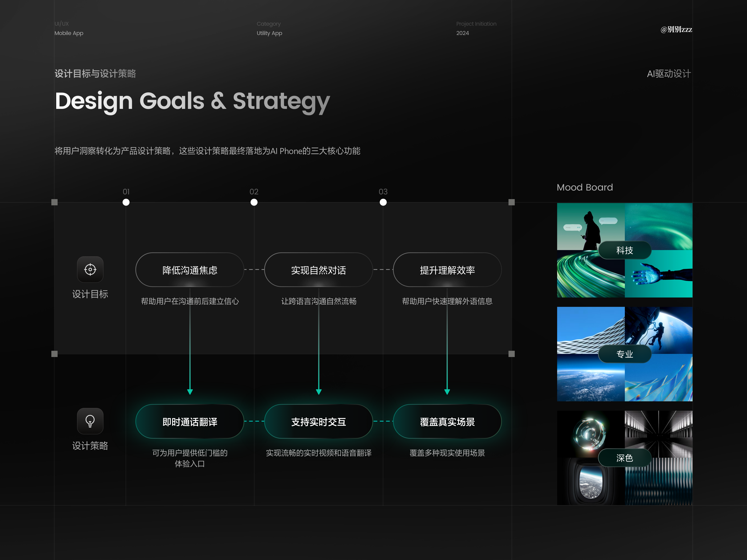Image resolution: width=747 pixels, height=560 pixels.
Task: Open the blue glass sculpture image
Action: tap(658, 378)
